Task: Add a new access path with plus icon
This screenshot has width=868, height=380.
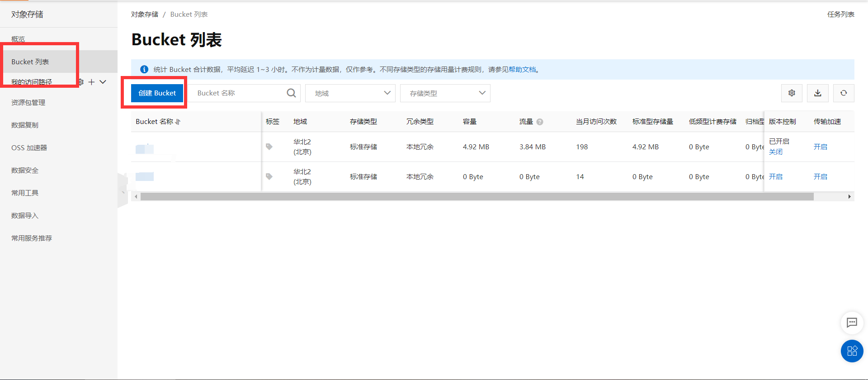Action: (x=91, y=82)
